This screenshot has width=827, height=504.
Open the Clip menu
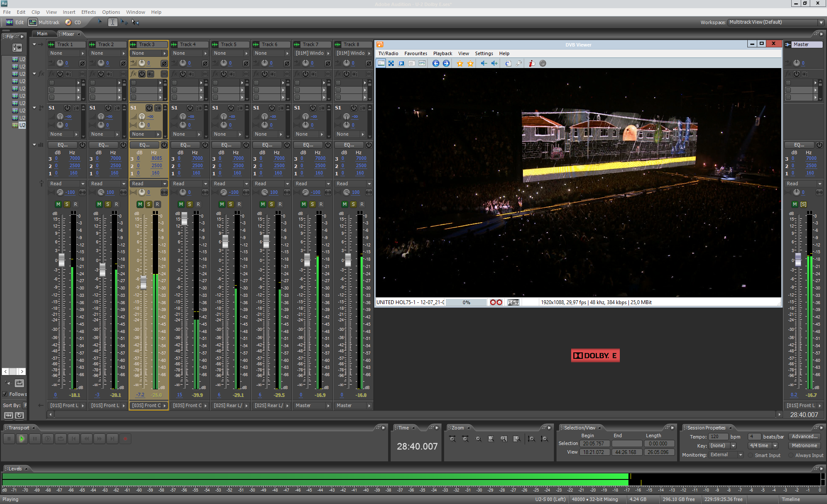point(36,12)
